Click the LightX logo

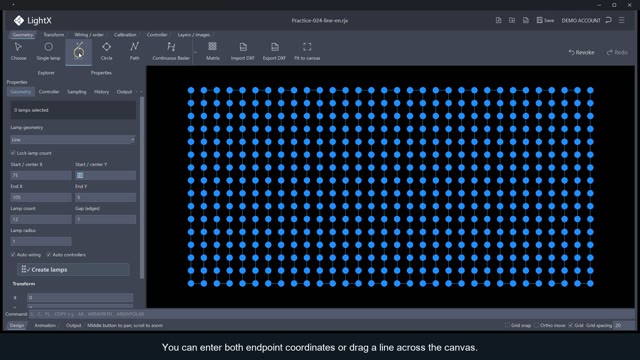tap(32, 20)
